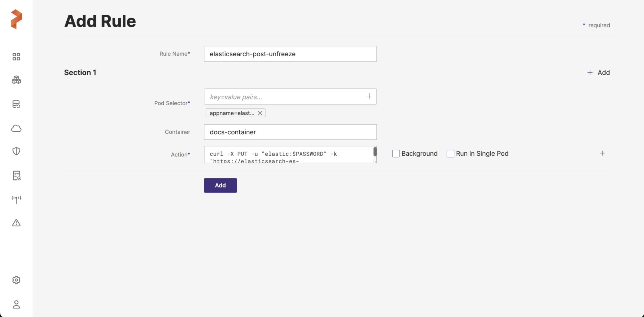Open the rules checklist icon

[17, 176]
